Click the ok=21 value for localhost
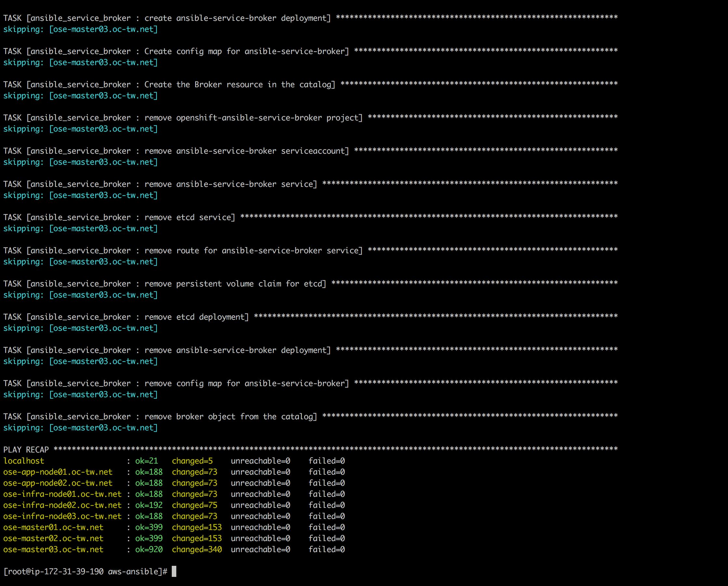Viewport: 728px width, 586px height. click(x=147, y=461)
